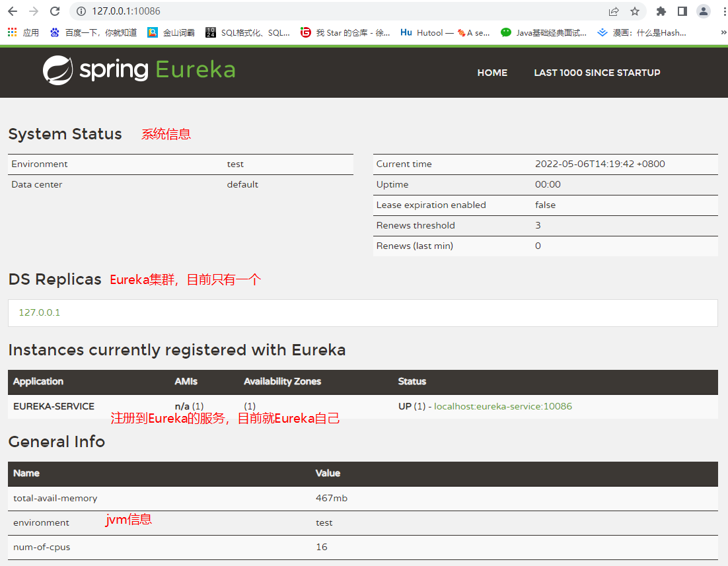Screen dimensions: 728x566
Task: Click the Lease expiration enabled row label
Action: (431, 205)
